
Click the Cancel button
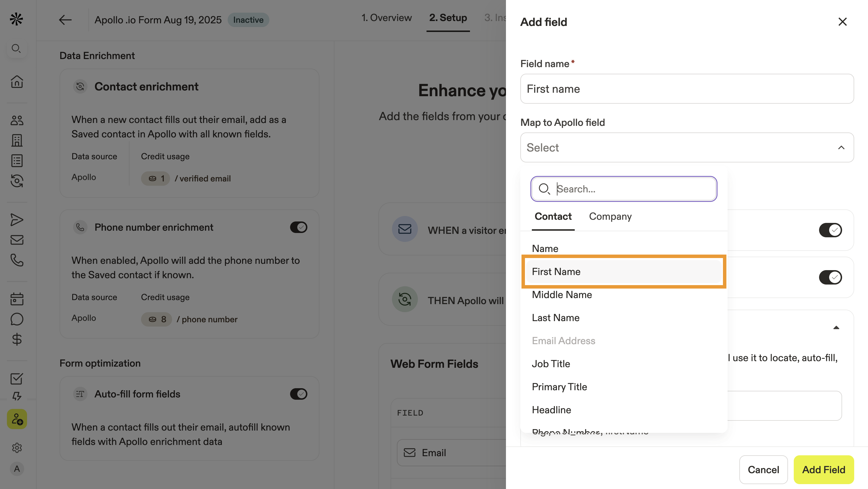763,469
